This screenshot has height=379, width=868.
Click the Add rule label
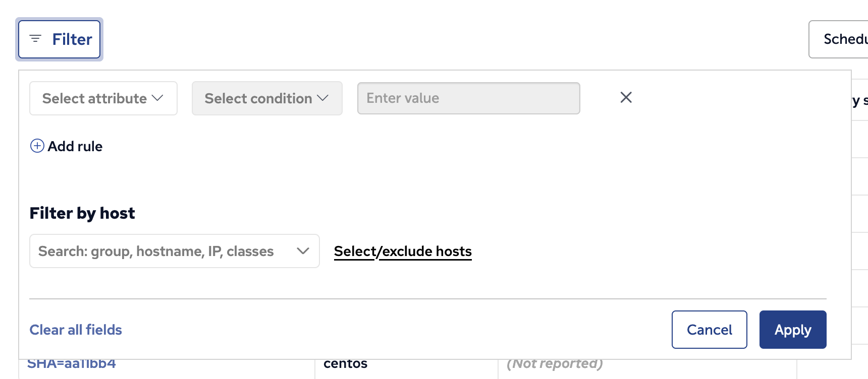pyautogui.click(x=75, y=146)
